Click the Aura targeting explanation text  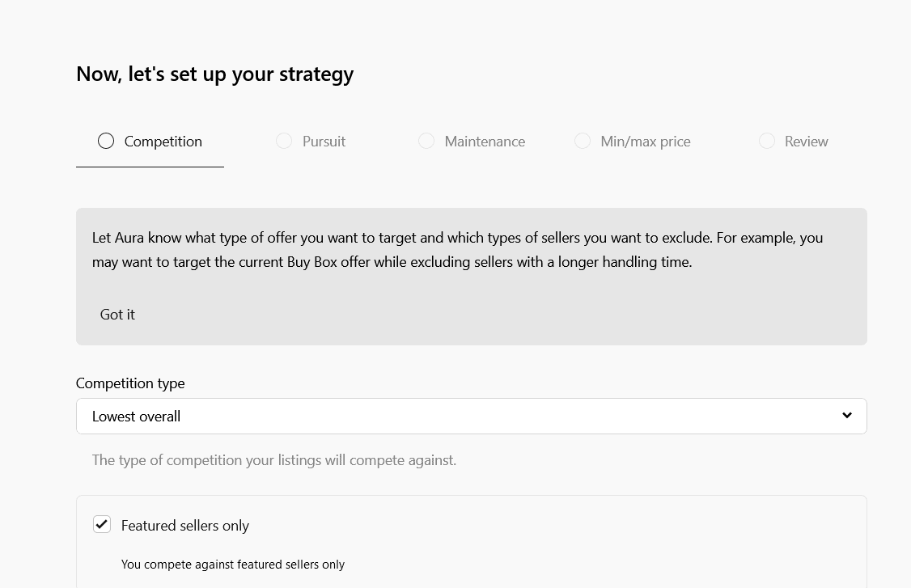pyautogui.click(x=457, y=249)
